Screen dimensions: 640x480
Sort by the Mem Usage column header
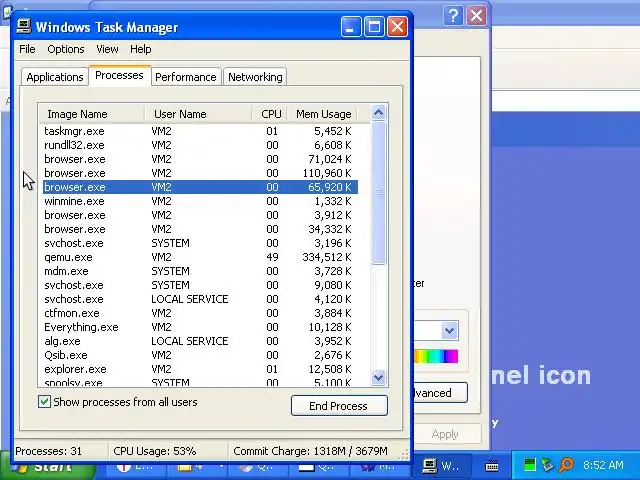[x=322, y=114]
